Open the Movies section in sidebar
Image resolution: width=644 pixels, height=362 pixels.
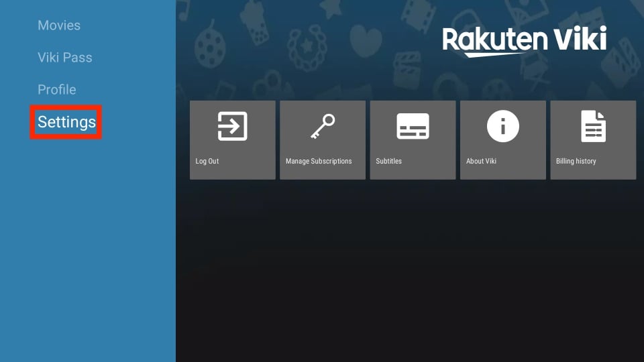coord(59,25)
